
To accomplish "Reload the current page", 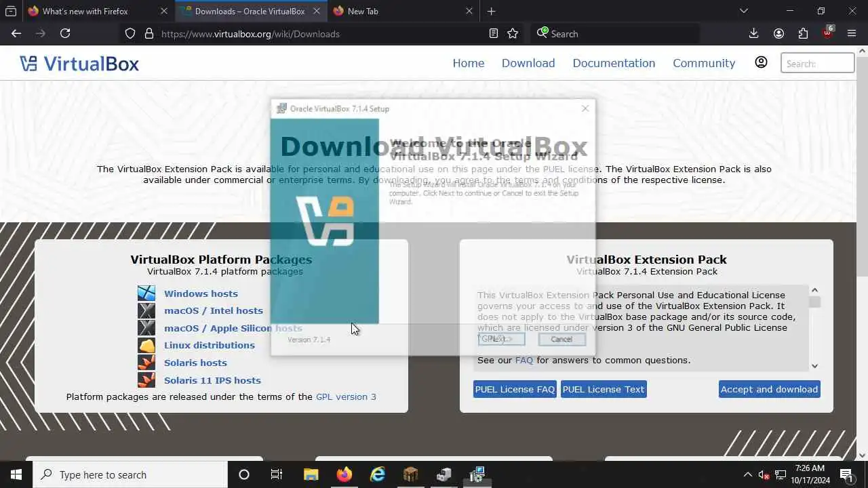I will click(65, 33).
